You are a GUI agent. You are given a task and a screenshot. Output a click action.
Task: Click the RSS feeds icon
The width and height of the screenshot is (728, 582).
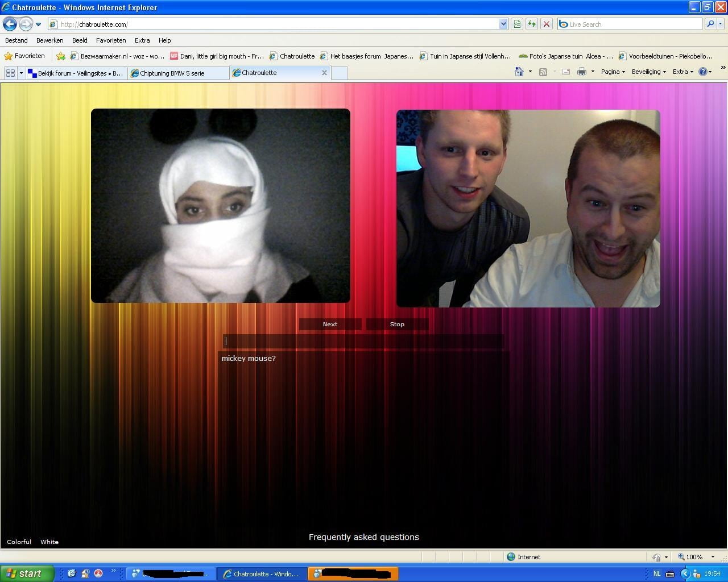tap(543, 72)
